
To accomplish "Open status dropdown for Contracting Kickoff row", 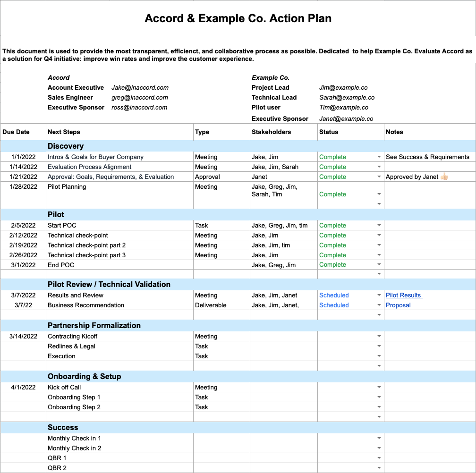I will click(379, 336).
